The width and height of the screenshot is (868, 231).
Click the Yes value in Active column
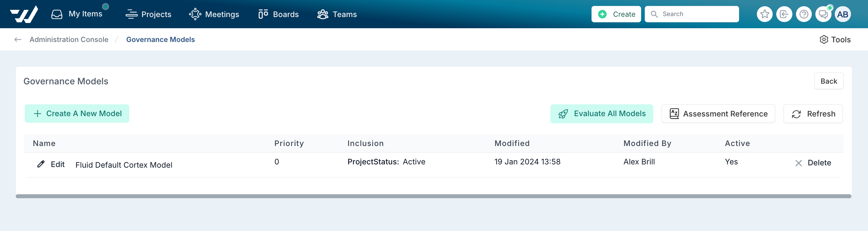pos(731,162)
